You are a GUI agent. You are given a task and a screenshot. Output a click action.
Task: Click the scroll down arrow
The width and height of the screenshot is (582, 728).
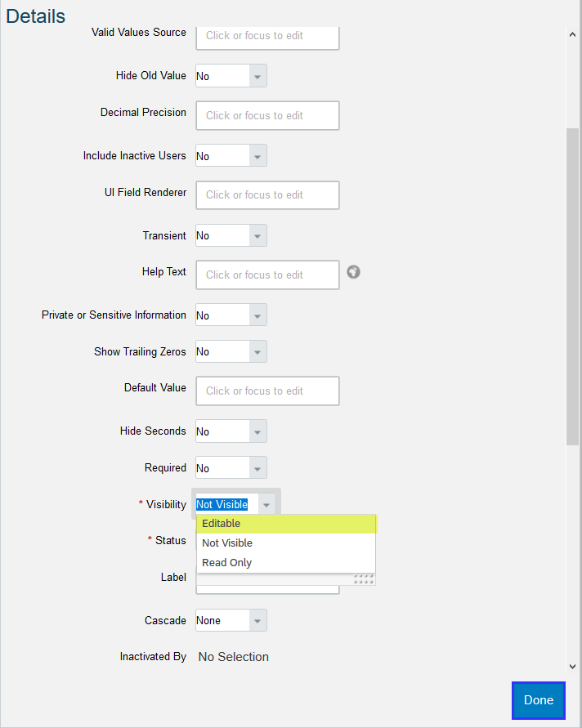572,667
